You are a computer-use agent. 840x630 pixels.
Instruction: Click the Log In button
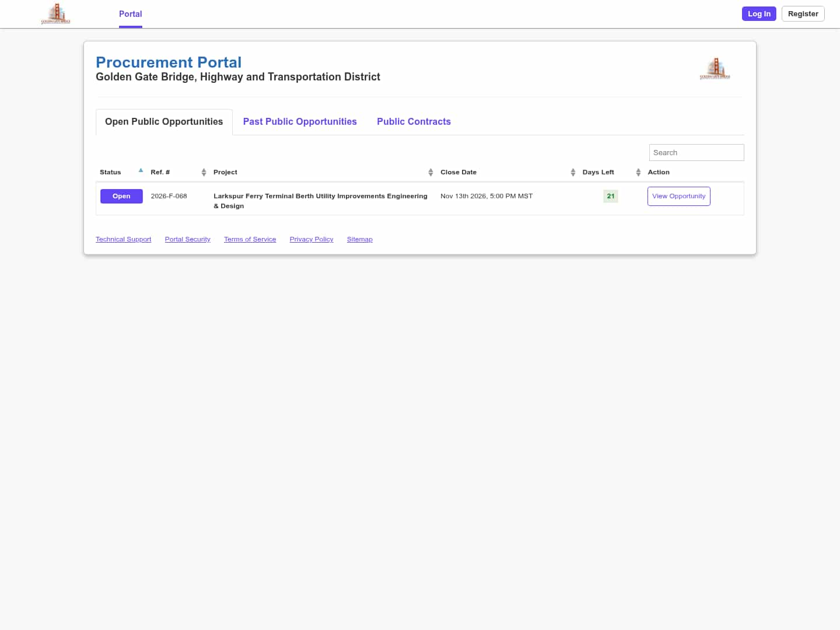tap(759, 14)
